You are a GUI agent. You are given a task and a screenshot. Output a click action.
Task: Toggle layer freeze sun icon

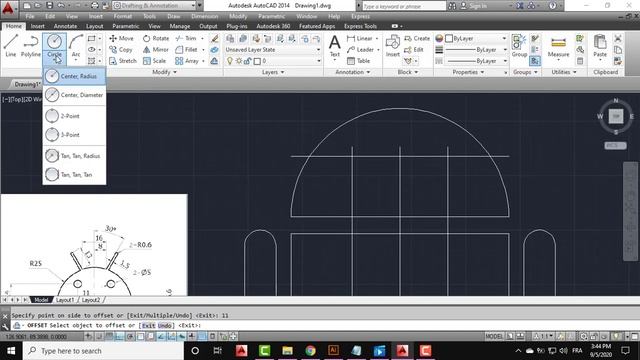point(239,61)
